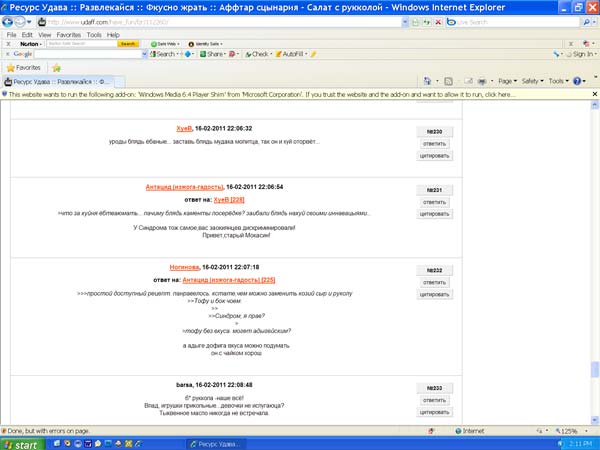Click the Read Mail icon
600x450 pixels.
468,81
